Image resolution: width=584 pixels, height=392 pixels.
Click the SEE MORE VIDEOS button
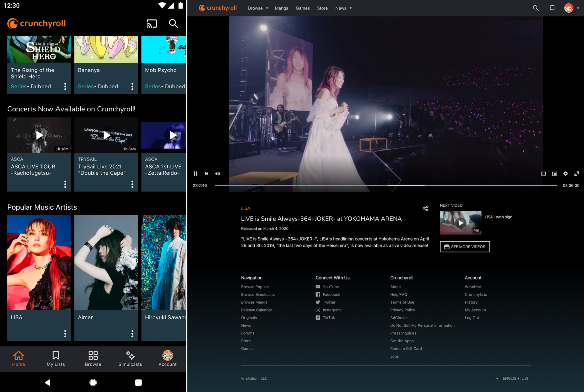point(465,247)
